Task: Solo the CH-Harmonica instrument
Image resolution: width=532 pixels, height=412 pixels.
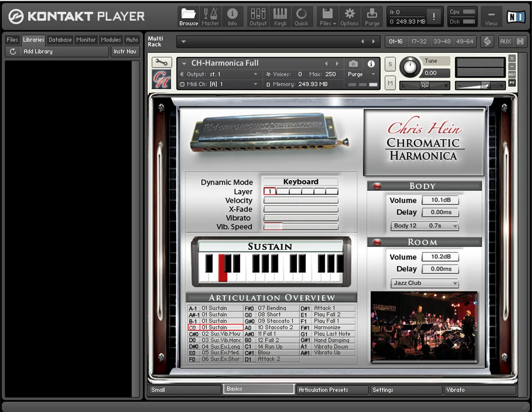Action: (390, 64)
